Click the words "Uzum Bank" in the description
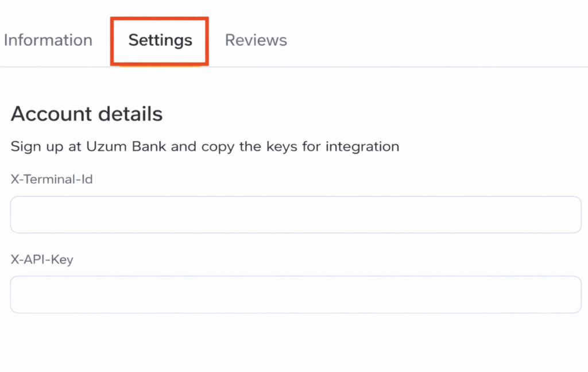This screenshot has width=588, height=372. pos(126,146)
